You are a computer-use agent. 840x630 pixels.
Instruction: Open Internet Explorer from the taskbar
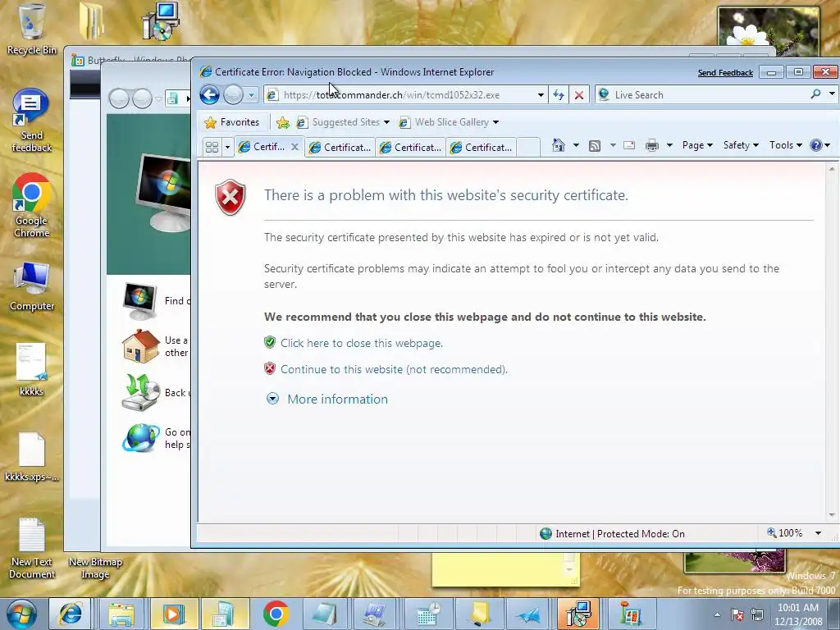click(x=71, y=614)
